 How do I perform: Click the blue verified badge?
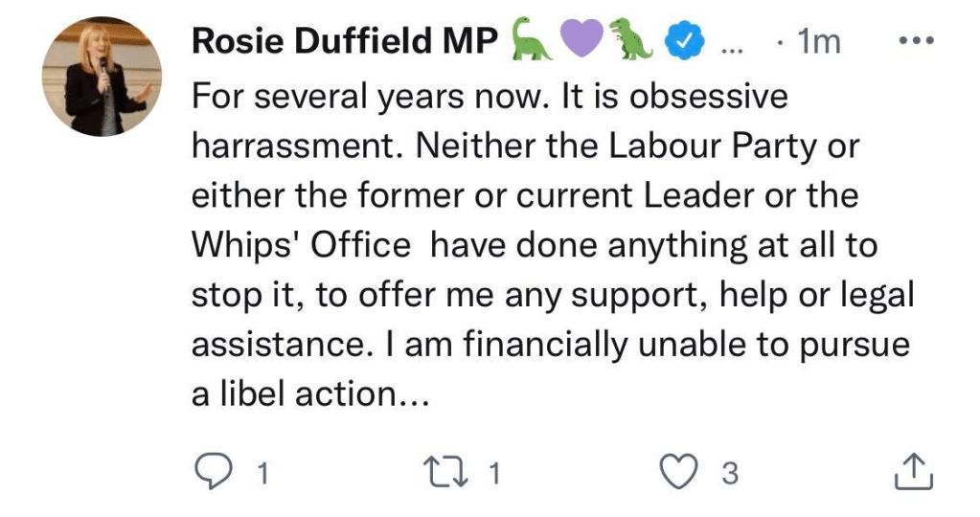click(x=689, y=42)
